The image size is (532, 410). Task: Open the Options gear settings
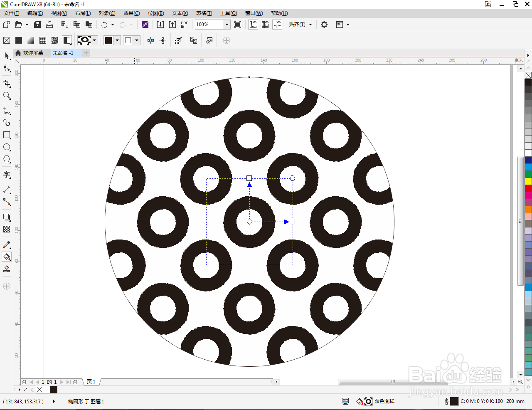324,25
